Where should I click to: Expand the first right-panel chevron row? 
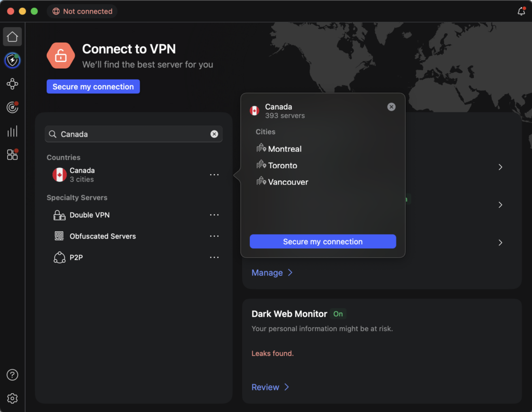[500, 167]
